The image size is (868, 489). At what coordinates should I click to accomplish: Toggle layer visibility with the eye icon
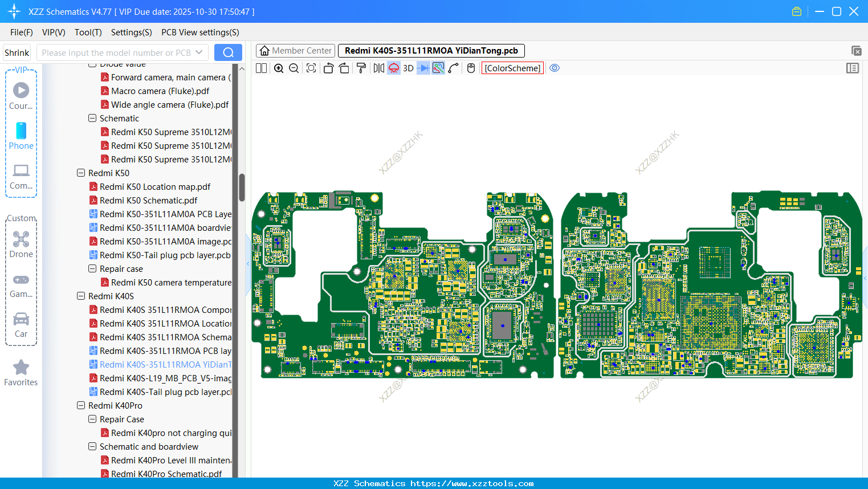(554, 68)
